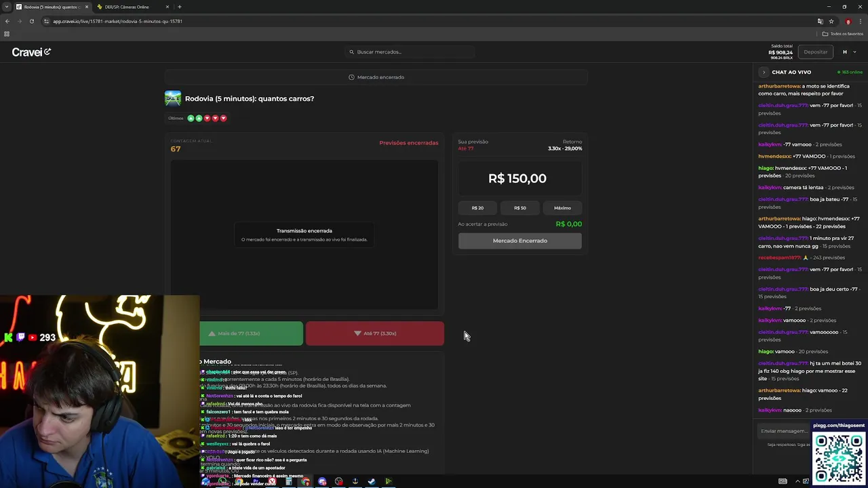Select the R$ 50 quick amount
Viewport: 868px width, 488px height.
point(520,208)
